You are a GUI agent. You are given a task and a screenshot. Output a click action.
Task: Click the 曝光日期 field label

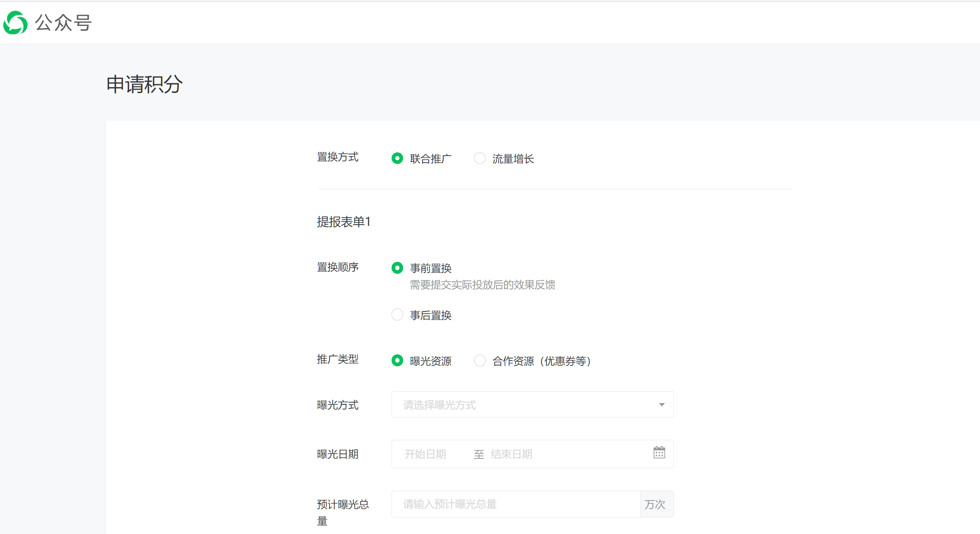coord(338,454)
